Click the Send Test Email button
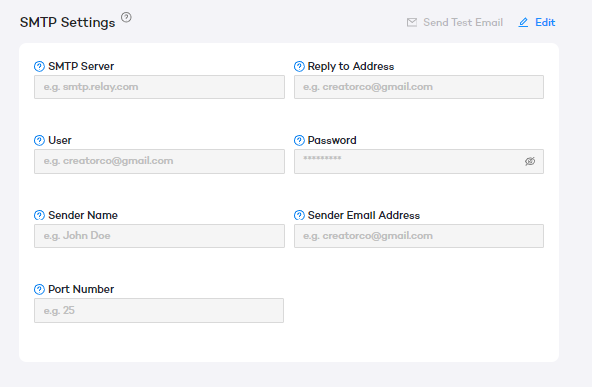 click(455, 22)
